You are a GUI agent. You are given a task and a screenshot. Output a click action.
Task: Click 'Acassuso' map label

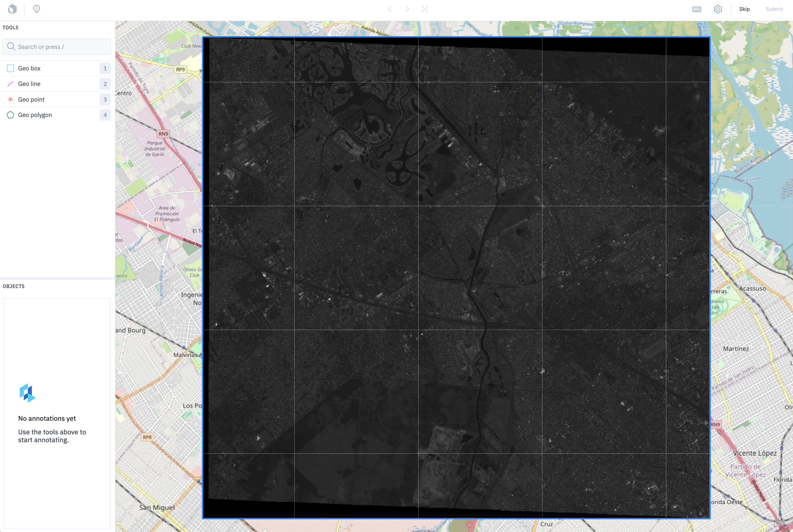point(752,289)
